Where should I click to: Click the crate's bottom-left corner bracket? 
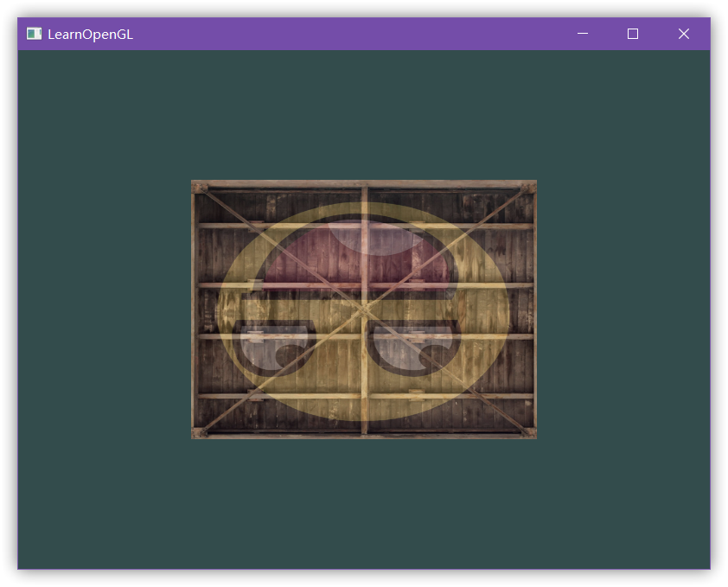point(199,431)
